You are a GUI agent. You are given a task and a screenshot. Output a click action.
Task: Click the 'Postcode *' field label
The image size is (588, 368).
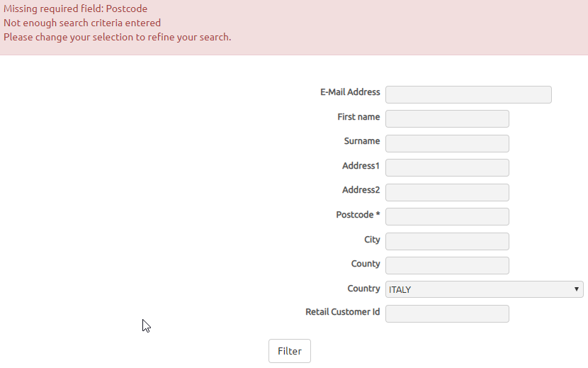point(358,215)
